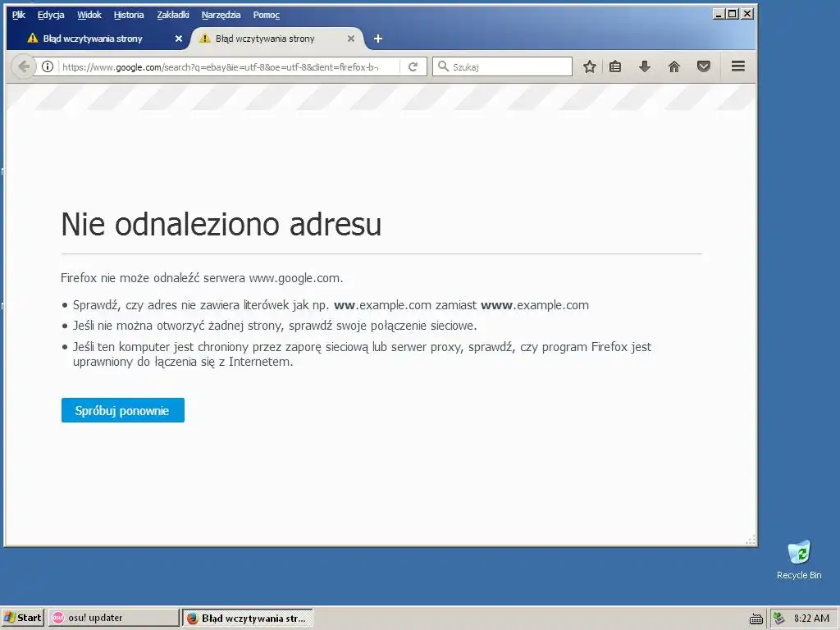Go back with the back arrow button
840x630 pixels.
[24, 67]
